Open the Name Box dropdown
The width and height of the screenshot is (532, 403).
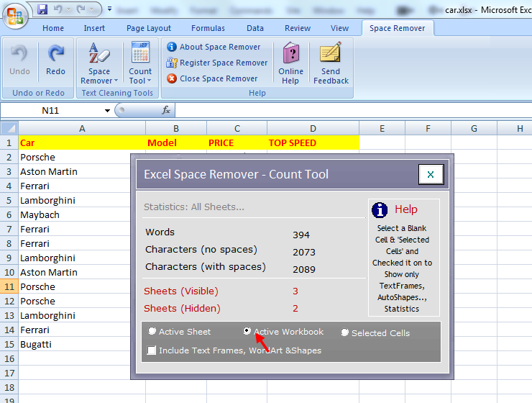(107, 111)
